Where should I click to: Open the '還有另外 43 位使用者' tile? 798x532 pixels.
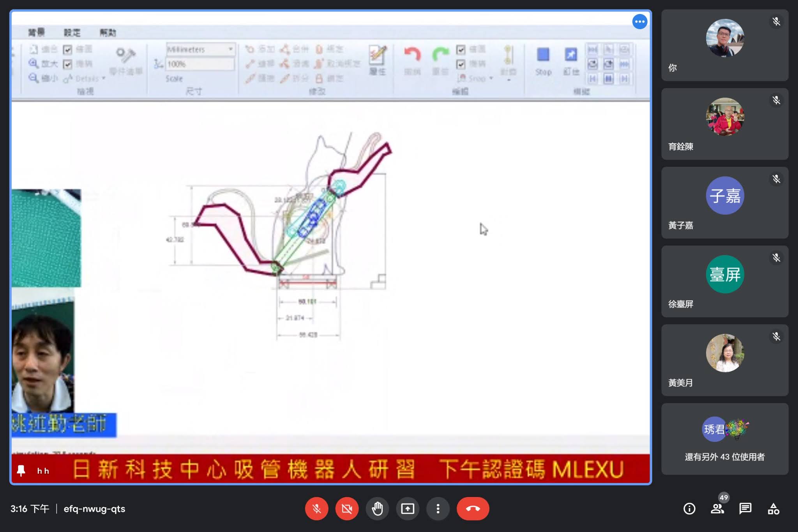(x=725, y=438)
